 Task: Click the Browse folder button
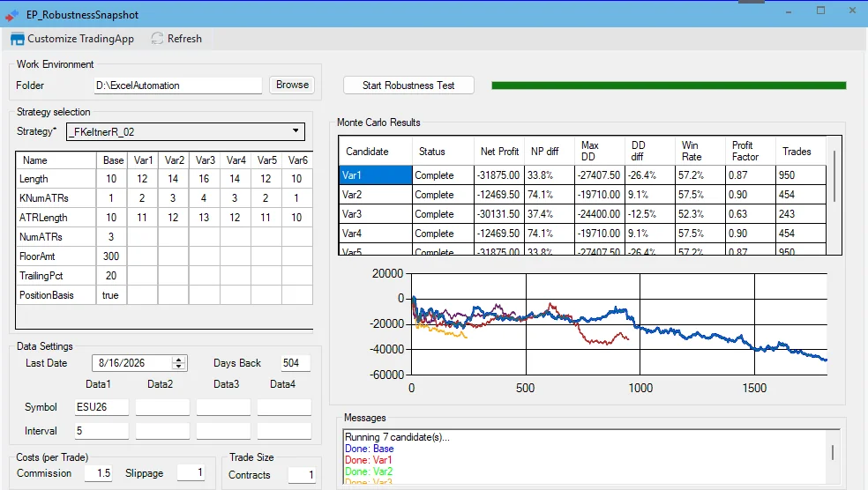pos(292,85)
